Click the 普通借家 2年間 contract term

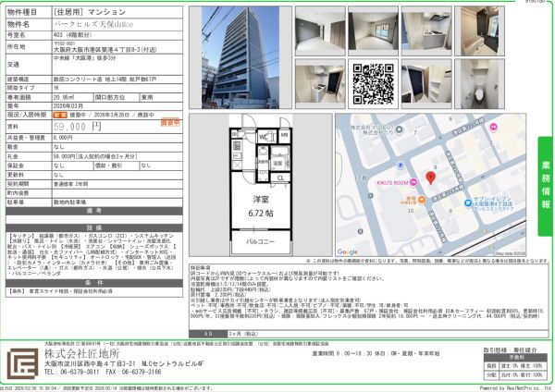point(71,184)
